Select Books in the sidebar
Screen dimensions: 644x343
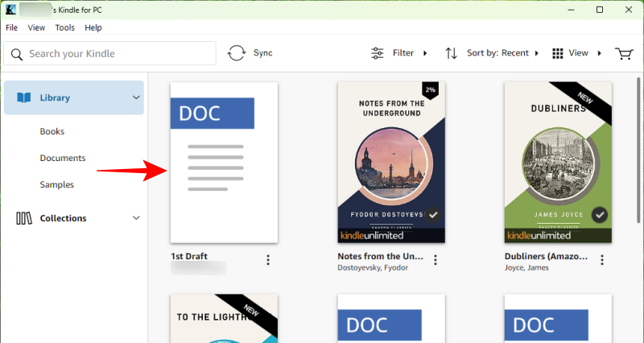(52, 131)
